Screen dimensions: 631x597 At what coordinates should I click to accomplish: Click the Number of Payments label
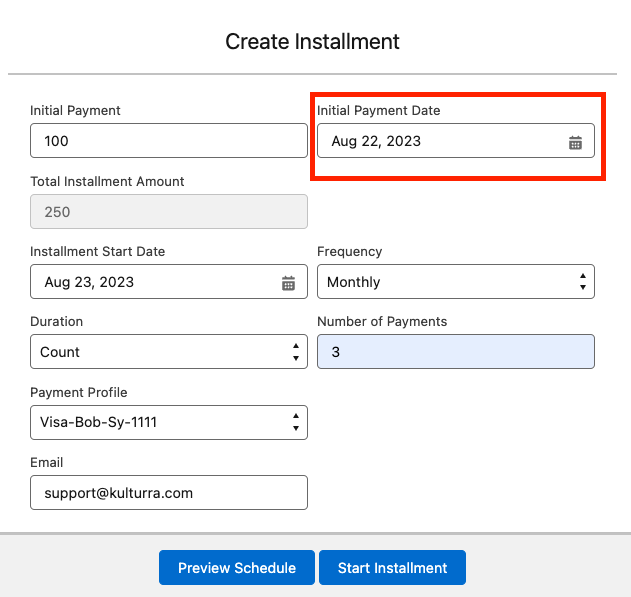point(382,322)
